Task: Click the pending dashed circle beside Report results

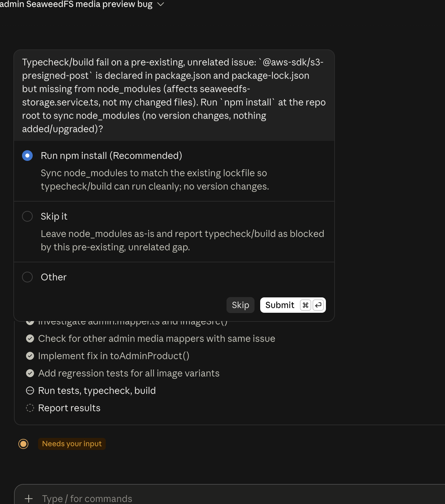Action: point(30,408)
